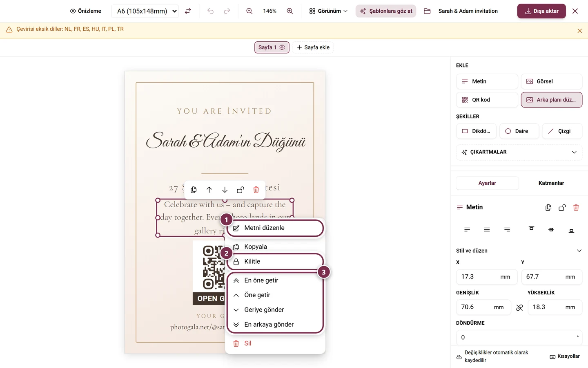Undo the last change
Image resolution: width=588 pixels, height=368 pixels.
coord(210,11)
